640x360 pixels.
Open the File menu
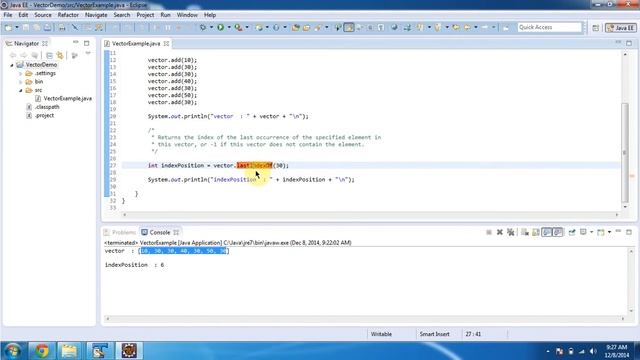click(8, 15)
